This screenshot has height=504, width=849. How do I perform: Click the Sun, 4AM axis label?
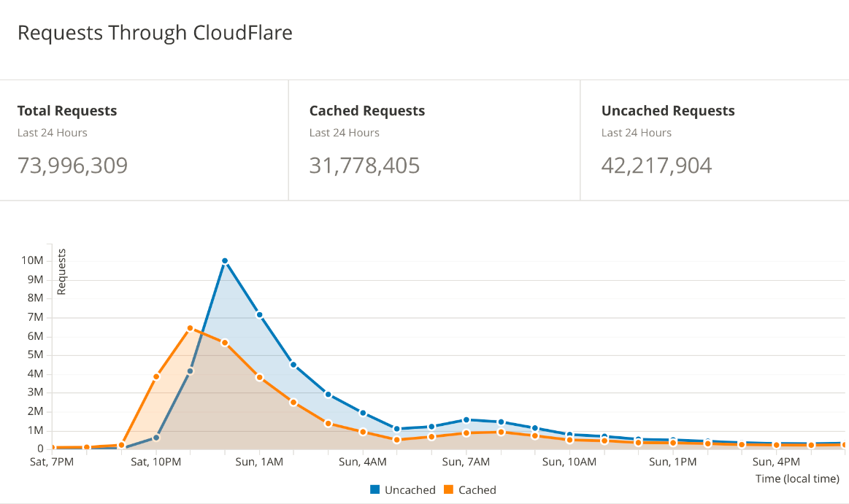point(363,462)
